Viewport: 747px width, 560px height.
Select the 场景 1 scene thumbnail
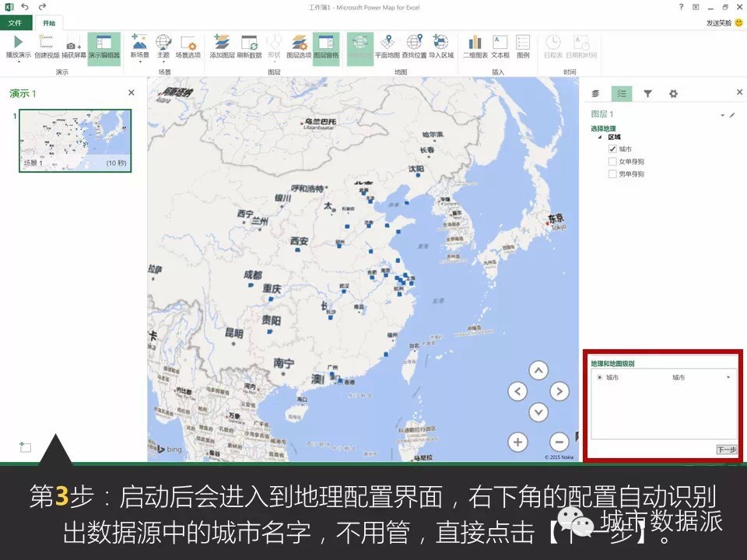pyautogui.click(x=75, y=141)
